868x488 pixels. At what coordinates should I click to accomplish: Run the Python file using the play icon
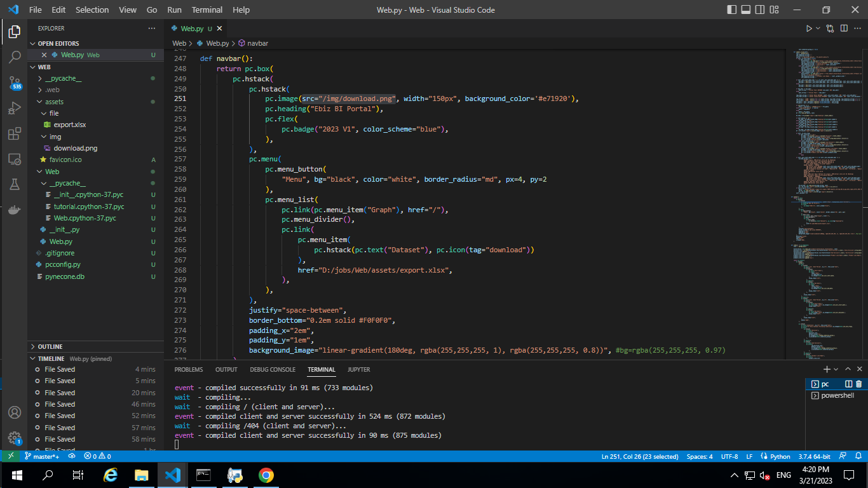(808, 28)
